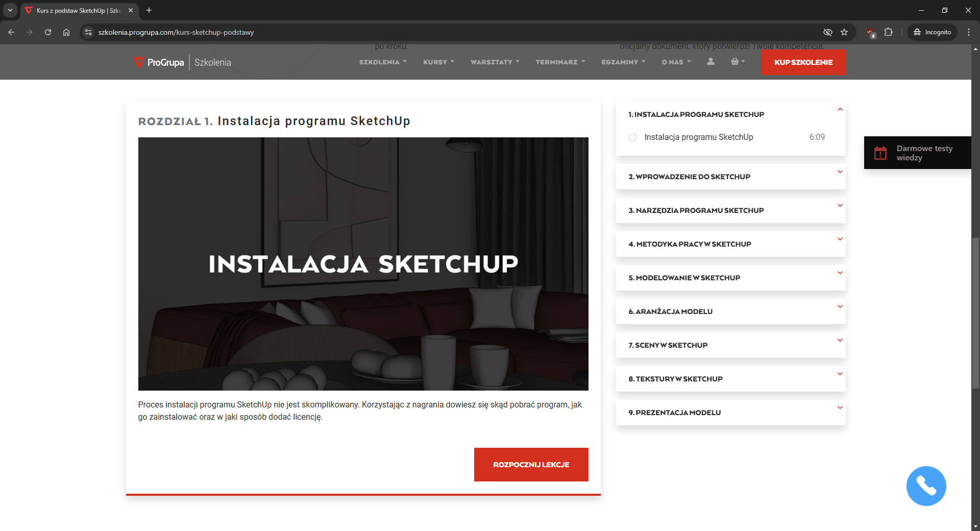The image size is (980, 531).
Task: Expand chapter 5 Modelowanie w SketchUp
Action: (x=730, y=278)
